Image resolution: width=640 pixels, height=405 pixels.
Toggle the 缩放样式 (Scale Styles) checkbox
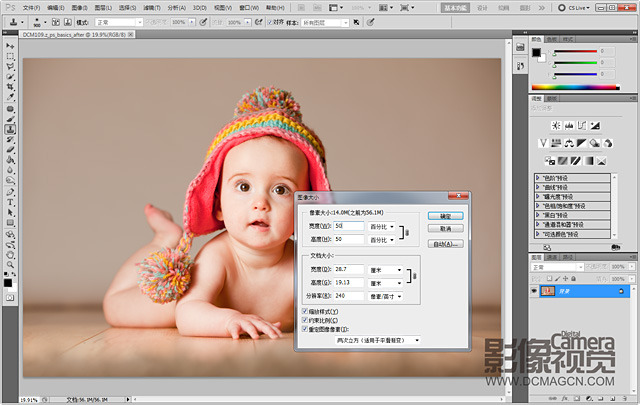click(x=305, y=312)
